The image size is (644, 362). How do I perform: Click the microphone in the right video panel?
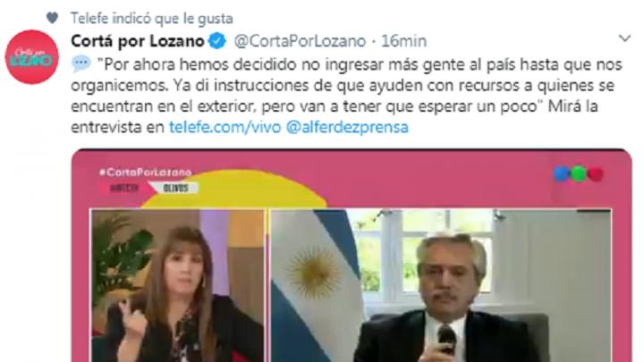click(447, 340)
